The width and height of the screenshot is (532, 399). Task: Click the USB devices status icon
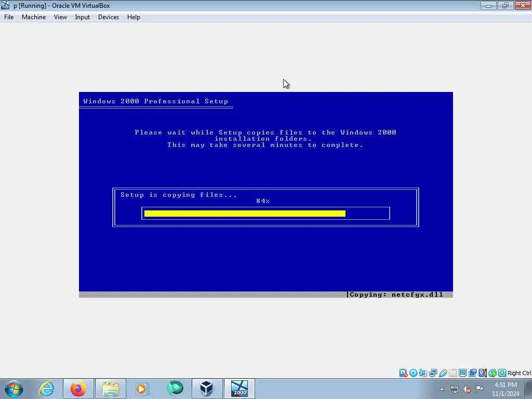[443, 373]
